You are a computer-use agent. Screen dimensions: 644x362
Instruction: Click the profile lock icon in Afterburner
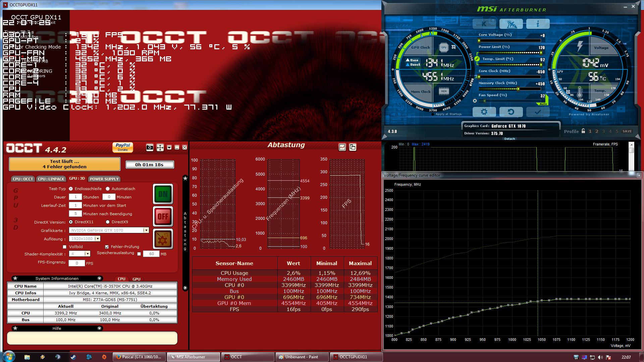(x=583, y=131)
